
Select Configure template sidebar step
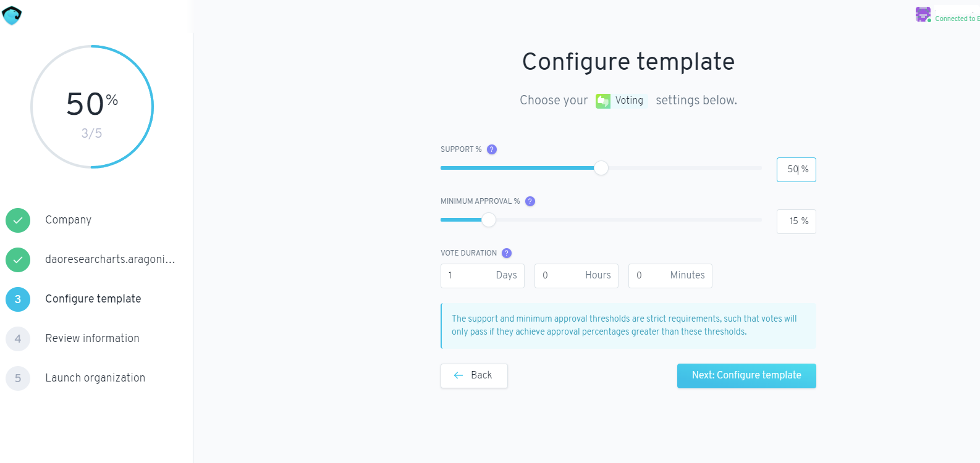coord(93,299)
